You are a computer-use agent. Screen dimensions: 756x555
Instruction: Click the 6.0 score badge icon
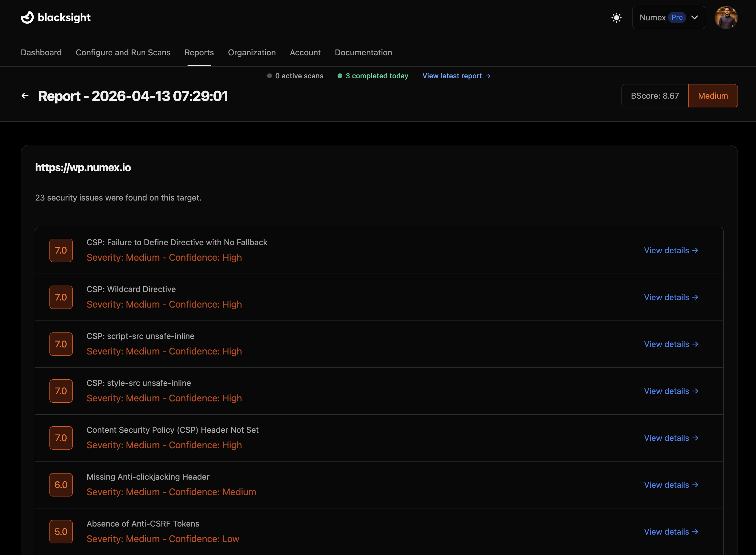tap(61, 485)
